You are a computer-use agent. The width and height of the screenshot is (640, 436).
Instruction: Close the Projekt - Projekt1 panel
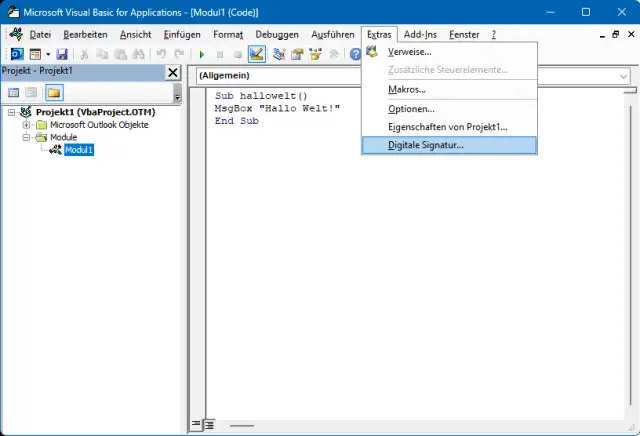[x=173, y=73]
